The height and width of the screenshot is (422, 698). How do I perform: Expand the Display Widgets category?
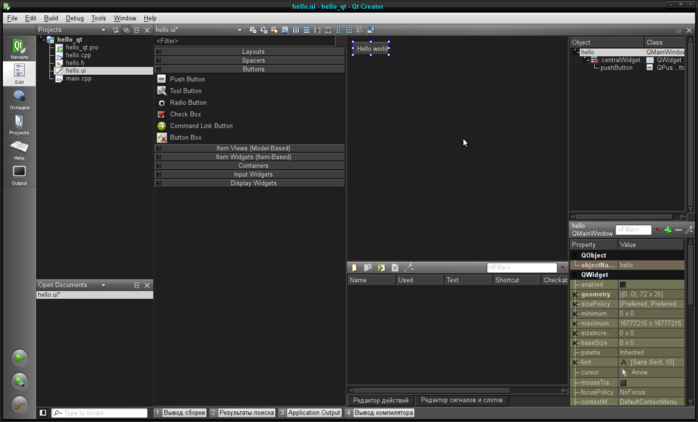158,183
